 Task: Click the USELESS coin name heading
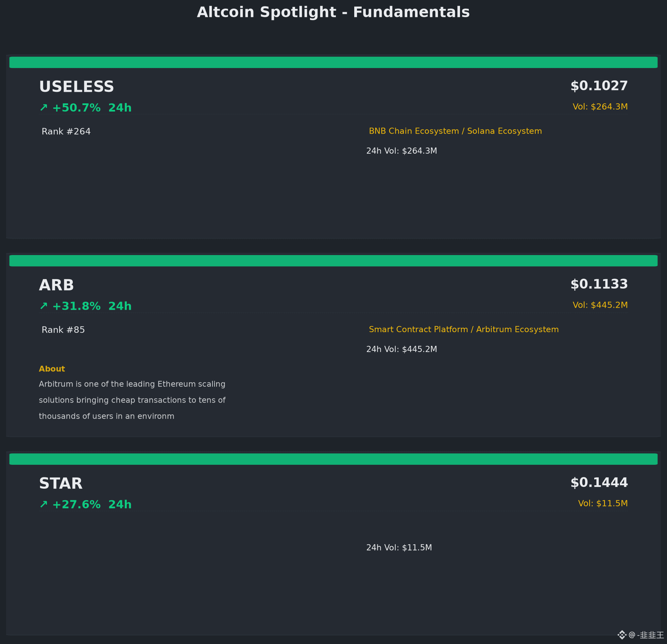(76, 87)
